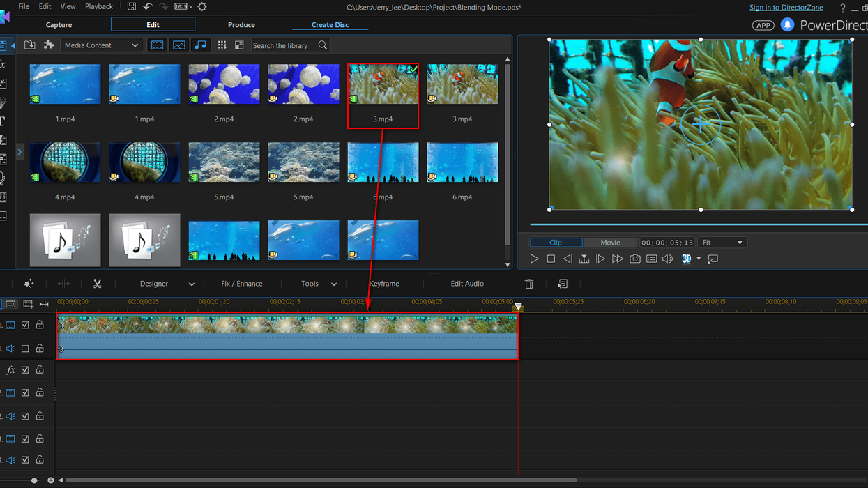The height and width of the screenshot is (488, 868).
Task: Open the preferences gear icon
Action: click(202, 7)
